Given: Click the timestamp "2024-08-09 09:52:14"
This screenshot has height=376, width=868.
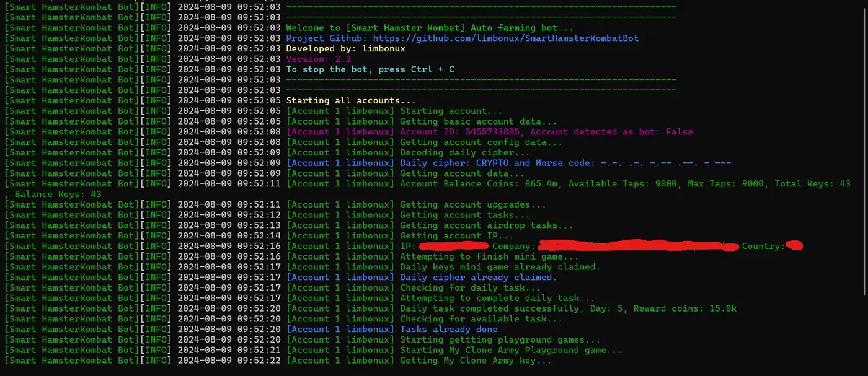Looking at the screenshot, I should point(229,236).
